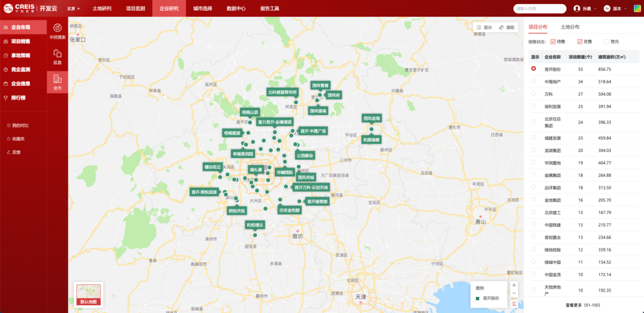
Task: Click the 首开缦香郡 project marker
Action: (317, 202)
